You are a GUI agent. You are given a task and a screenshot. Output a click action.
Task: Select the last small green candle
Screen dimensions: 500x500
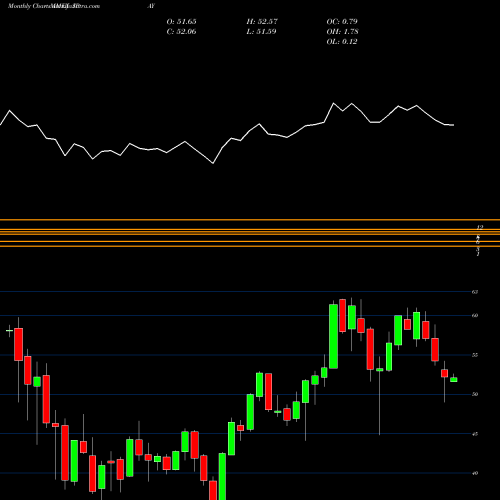click(454, 379)
